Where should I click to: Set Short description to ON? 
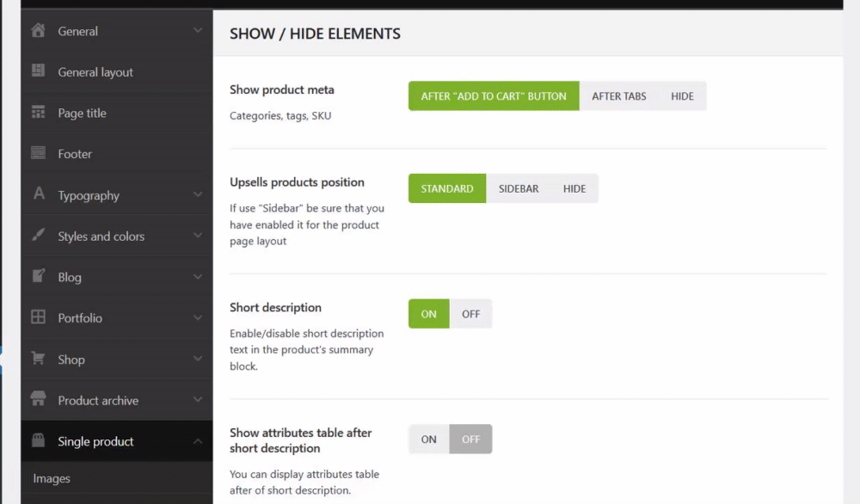[x=429, y=314]
